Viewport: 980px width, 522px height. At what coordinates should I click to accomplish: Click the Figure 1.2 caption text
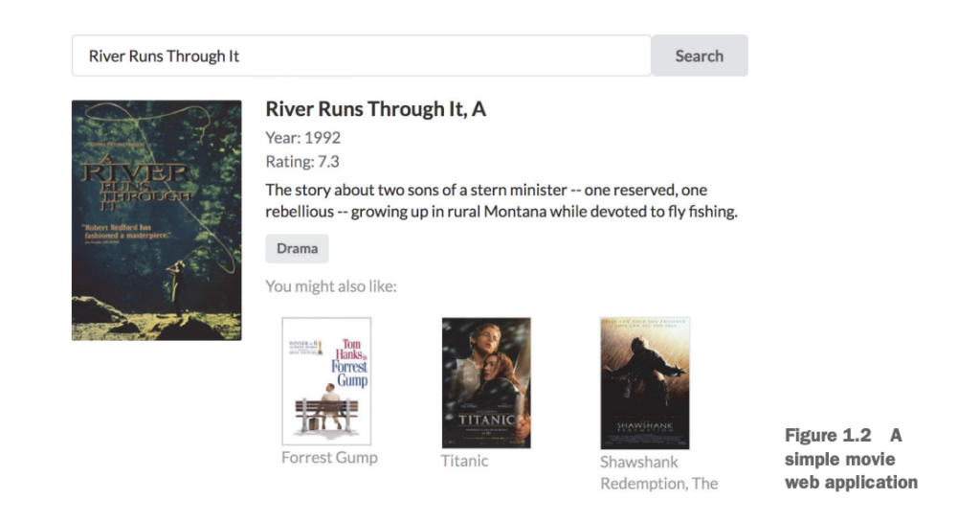(x=850, y=459)
